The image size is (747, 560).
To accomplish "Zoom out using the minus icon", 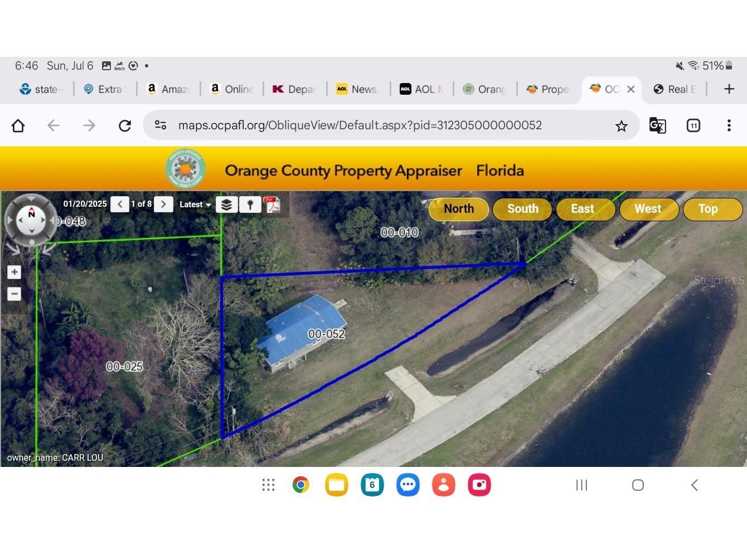I will point(14,294).
